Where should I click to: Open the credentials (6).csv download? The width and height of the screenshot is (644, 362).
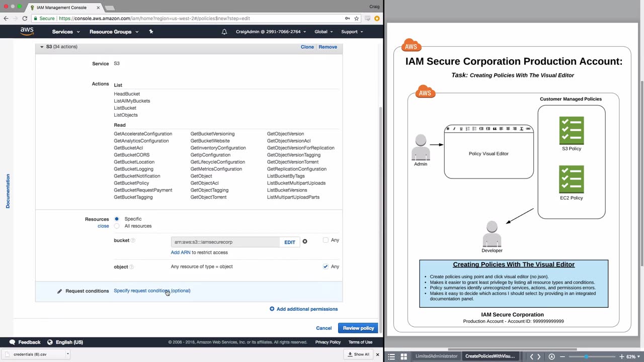(33, 354)
